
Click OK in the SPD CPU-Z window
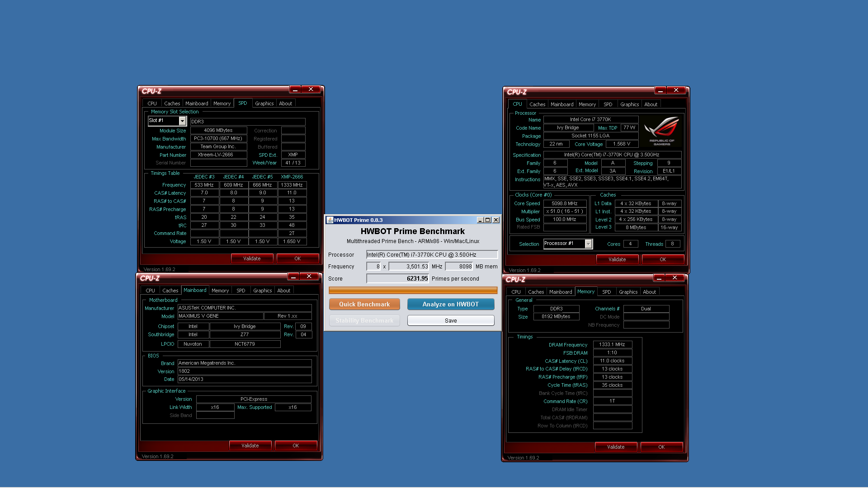pyautogui.click(x=297, y=258)
